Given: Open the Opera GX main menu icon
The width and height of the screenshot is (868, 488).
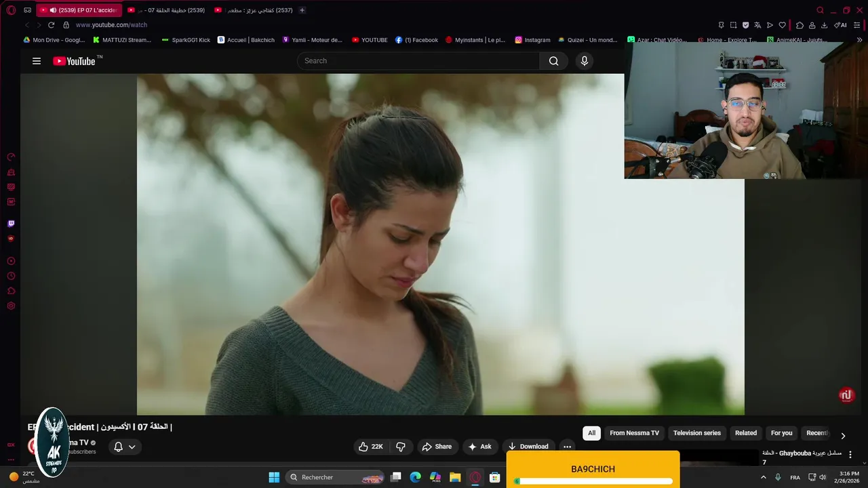Looking at the screenshot, I should tap(11, 10).
